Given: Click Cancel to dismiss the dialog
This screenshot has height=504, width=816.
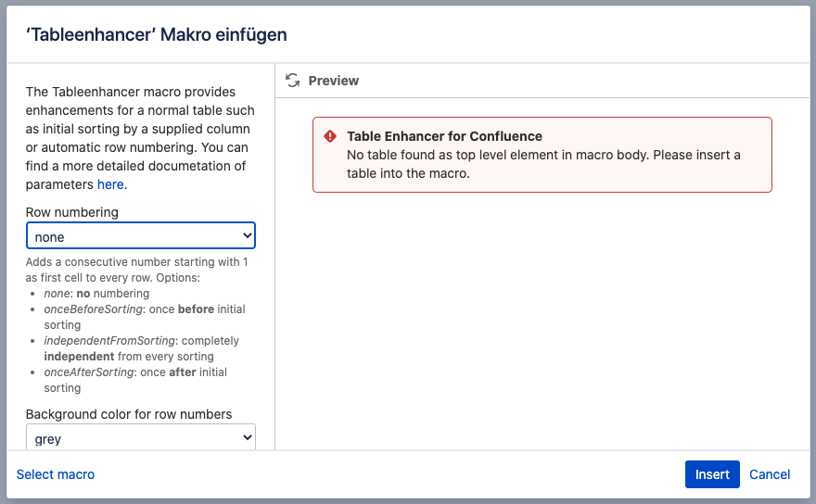Looking at the screenshot, I should click(x=770, y=474).
